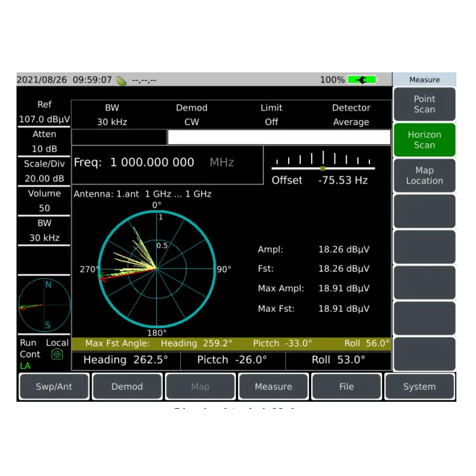Activate Horizon Scan softkey
This screenshot has height=476, width=476.
click(425, 140)
